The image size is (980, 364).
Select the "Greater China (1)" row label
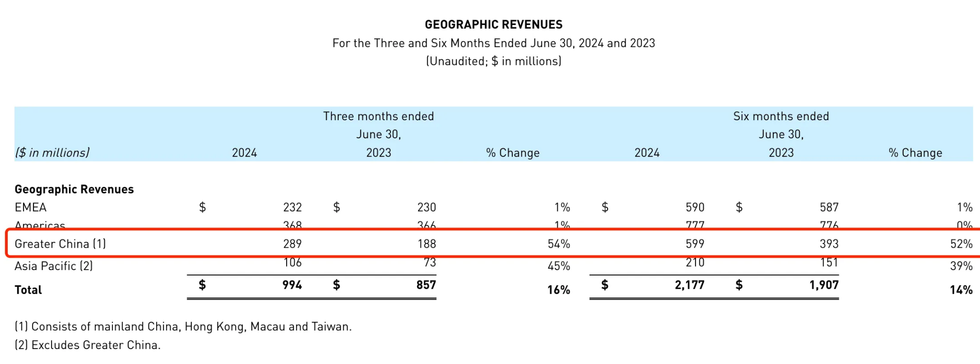[x=60, y=244]
